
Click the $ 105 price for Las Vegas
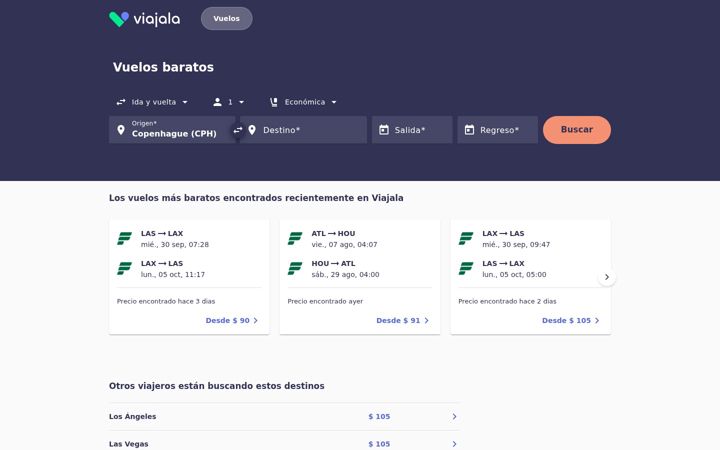coord(379,444)
